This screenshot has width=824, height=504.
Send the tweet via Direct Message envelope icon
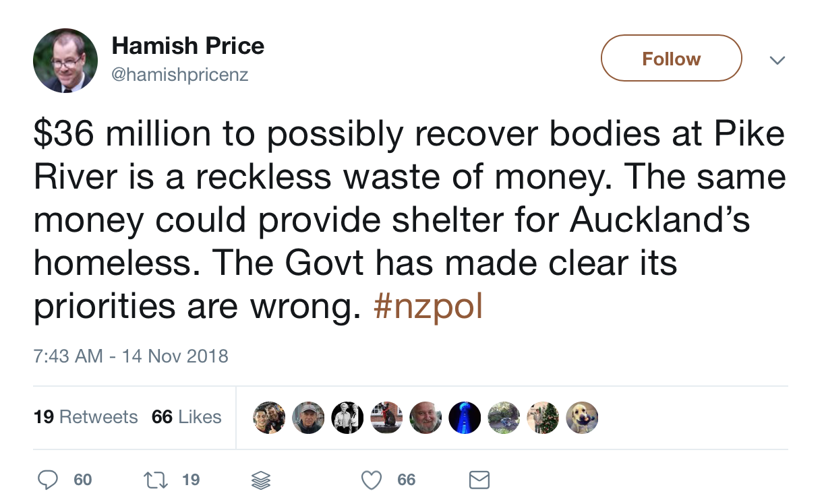coord(479,480)
